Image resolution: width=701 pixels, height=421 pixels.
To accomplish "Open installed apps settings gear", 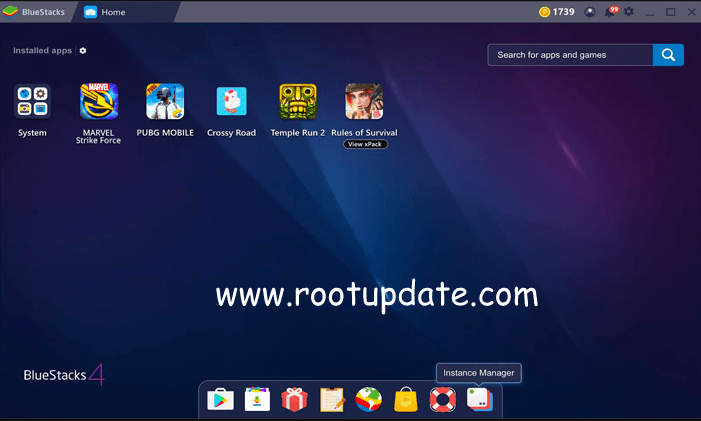I will pos(83,51).
